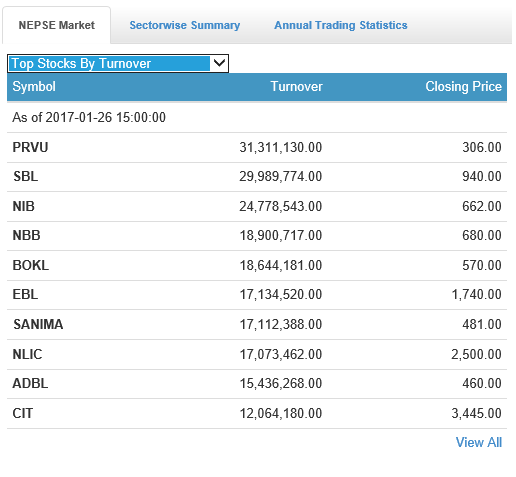
Task: Click the closing price 306.00
Action: pyautogui.click(x=482, y=147)
